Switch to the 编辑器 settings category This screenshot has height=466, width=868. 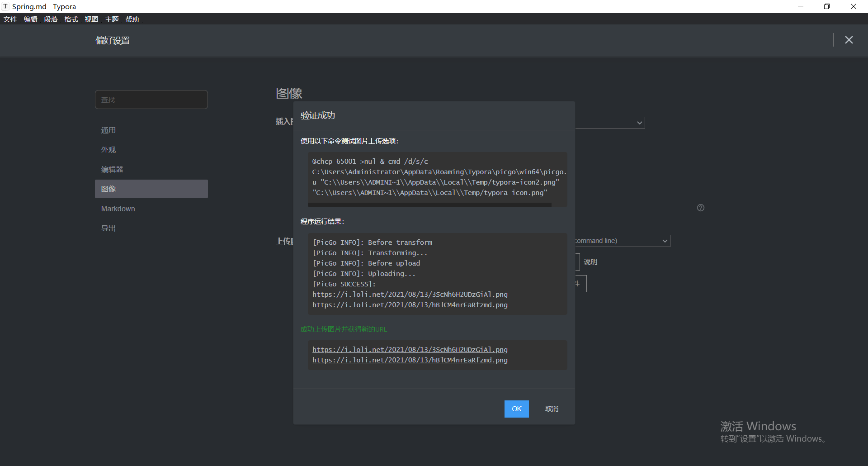click(x=112, y=169)
